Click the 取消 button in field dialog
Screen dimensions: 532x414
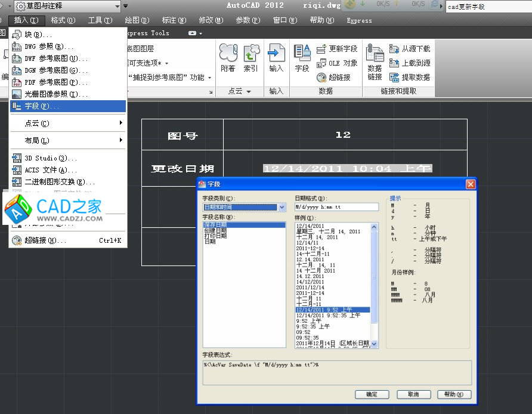click(x=413, y=394)
